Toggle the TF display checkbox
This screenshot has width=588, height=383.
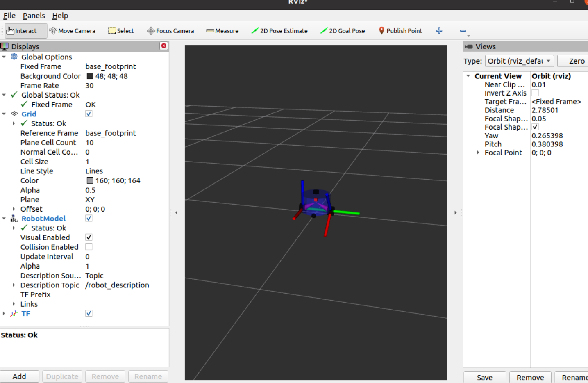coord(89,313)
